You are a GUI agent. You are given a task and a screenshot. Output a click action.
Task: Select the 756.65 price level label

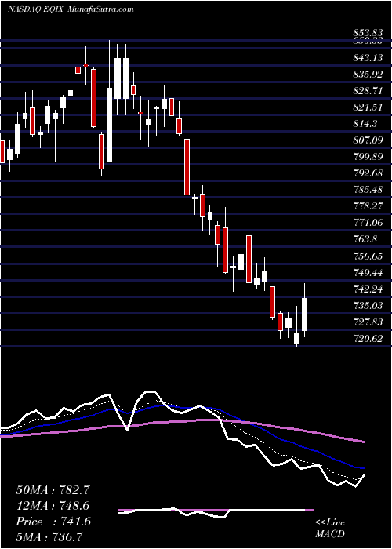click(368, 256)
